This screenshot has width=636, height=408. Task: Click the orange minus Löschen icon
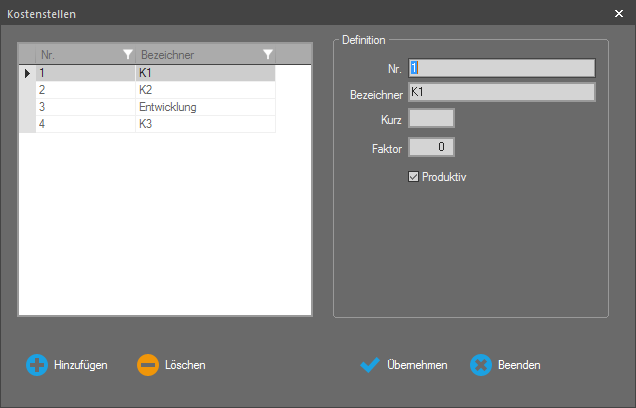click(148, 365)
